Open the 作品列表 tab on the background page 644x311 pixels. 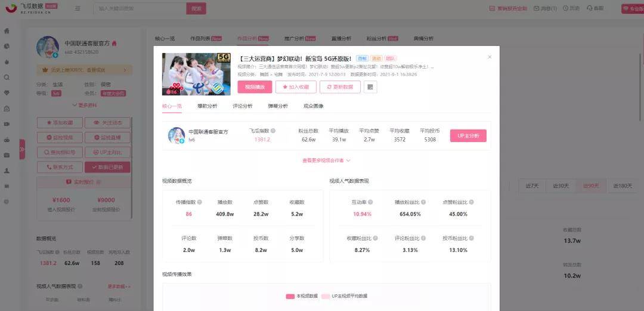[206, 38]
